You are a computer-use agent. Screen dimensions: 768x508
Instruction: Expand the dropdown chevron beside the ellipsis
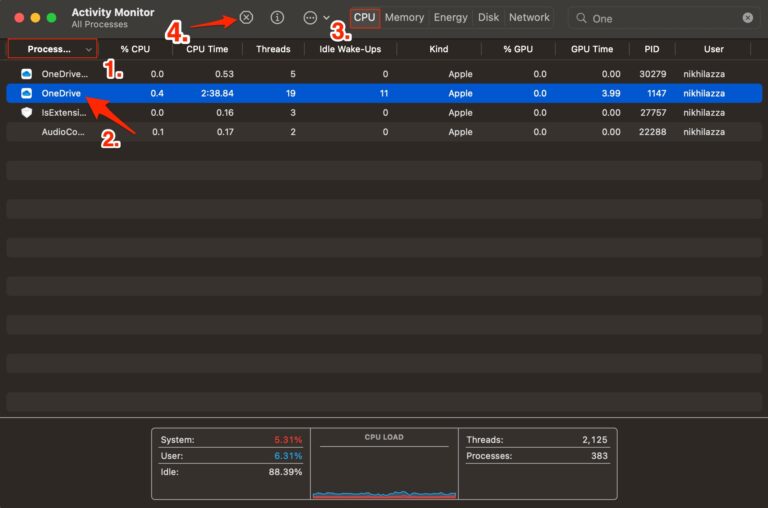(327, 18)
